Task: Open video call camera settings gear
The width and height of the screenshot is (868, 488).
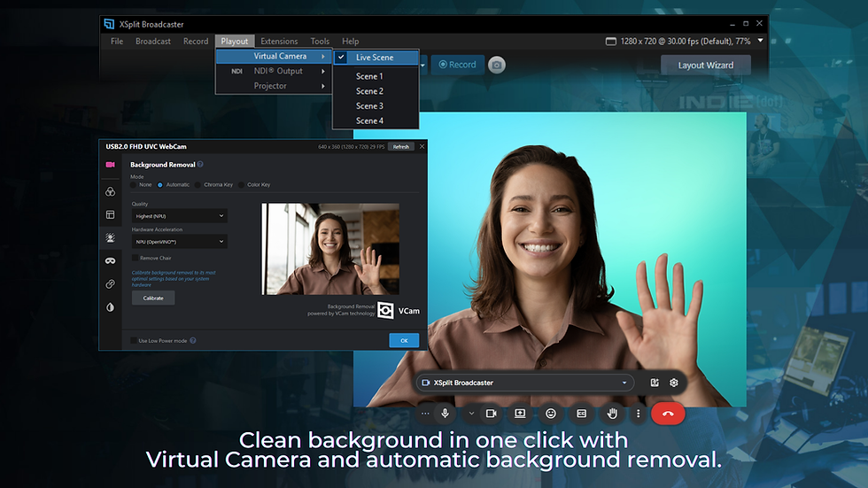Action: coord(674,383)
